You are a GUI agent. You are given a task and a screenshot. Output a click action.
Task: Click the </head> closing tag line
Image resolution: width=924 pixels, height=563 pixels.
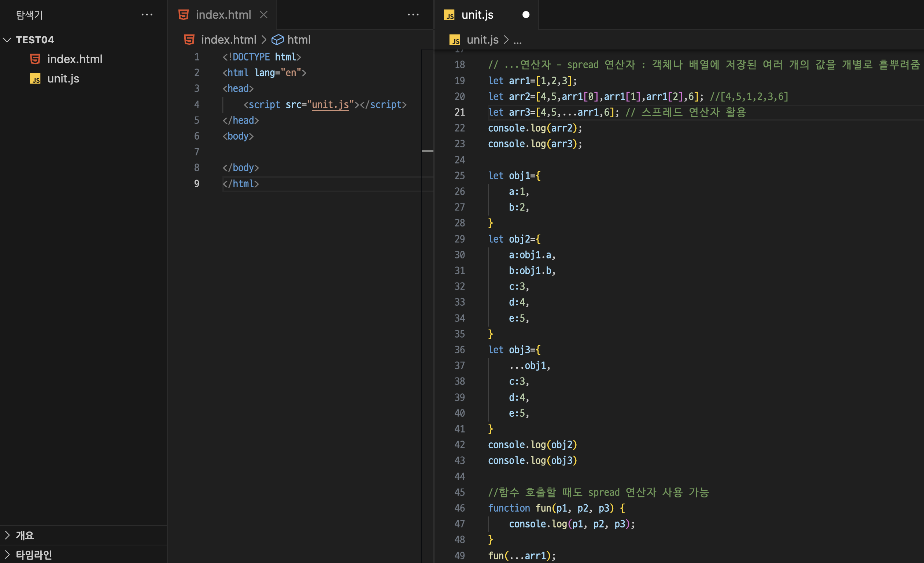(x=241, y=120)
